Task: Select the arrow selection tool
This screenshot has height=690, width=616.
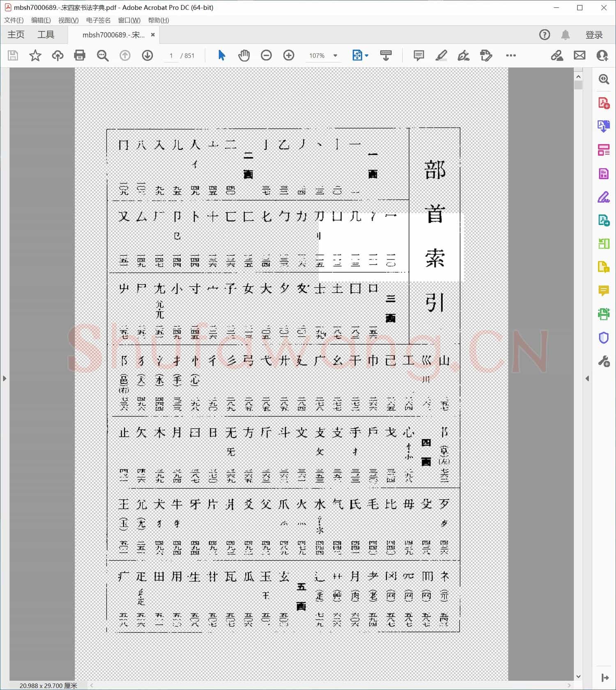Action: [222, 55]
